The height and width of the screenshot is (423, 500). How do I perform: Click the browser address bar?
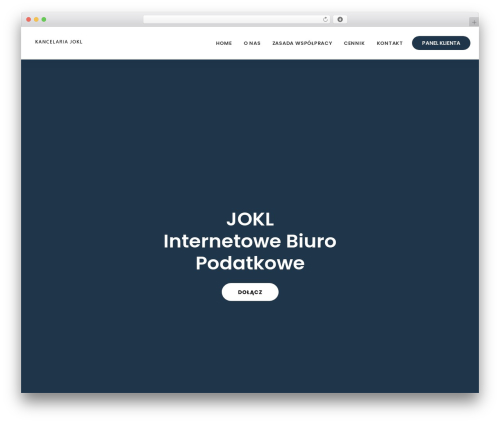[237, 20]
